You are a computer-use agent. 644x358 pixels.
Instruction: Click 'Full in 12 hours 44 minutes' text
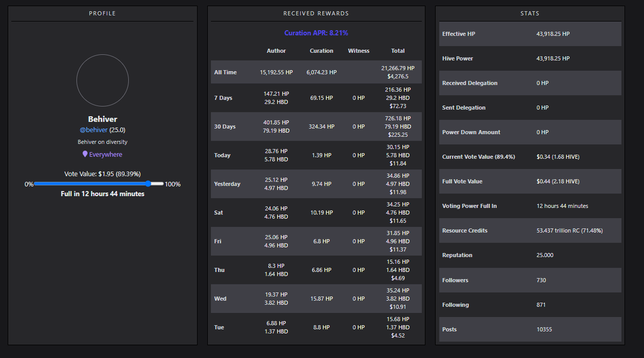tap(103, 194)
